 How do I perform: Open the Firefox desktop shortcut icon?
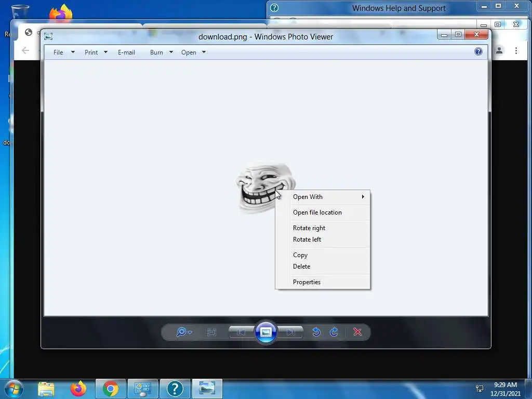61,14
